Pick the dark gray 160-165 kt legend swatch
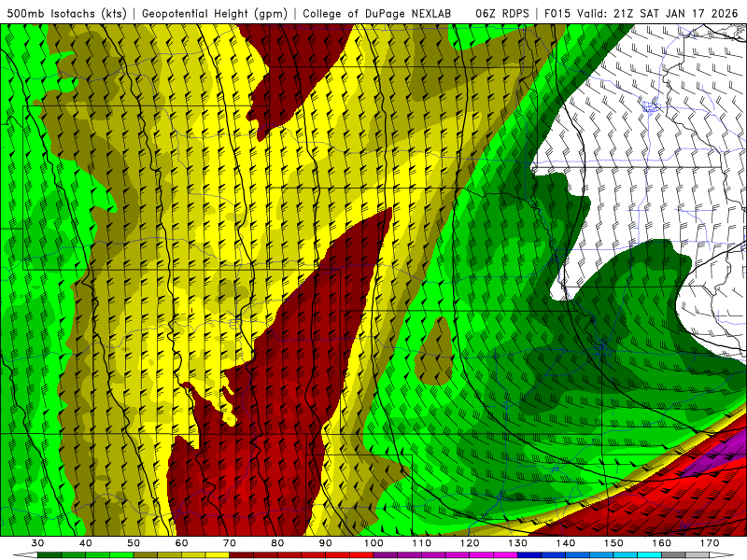Viewport: 747px width, 560px height. pos(673,555)
